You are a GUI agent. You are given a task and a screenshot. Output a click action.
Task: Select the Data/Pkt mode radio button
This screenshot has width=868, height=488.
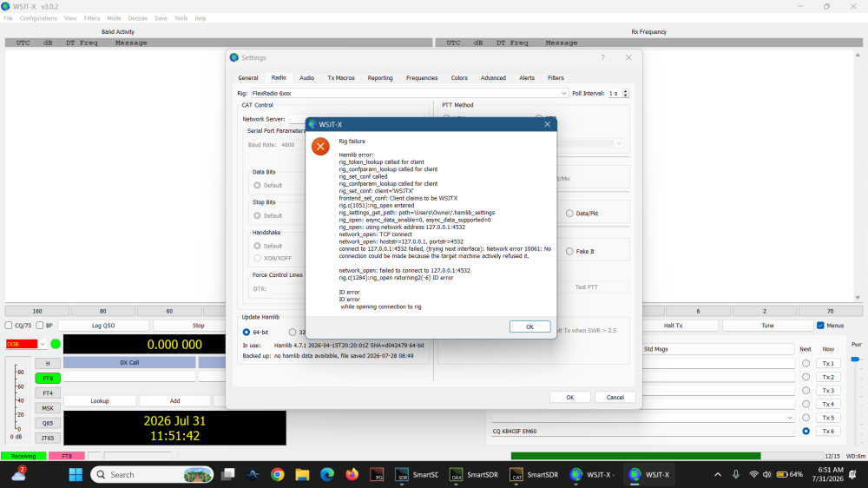(x=569, y=214)
